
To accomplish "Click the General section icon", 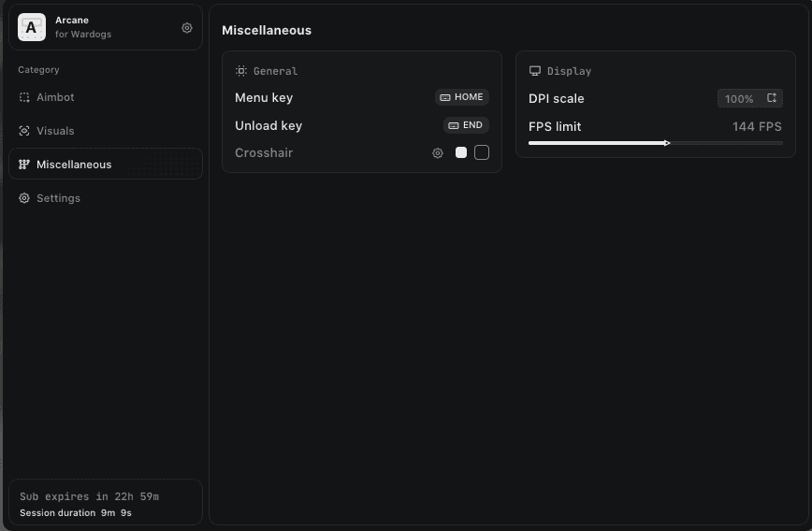I will (240, 71).
